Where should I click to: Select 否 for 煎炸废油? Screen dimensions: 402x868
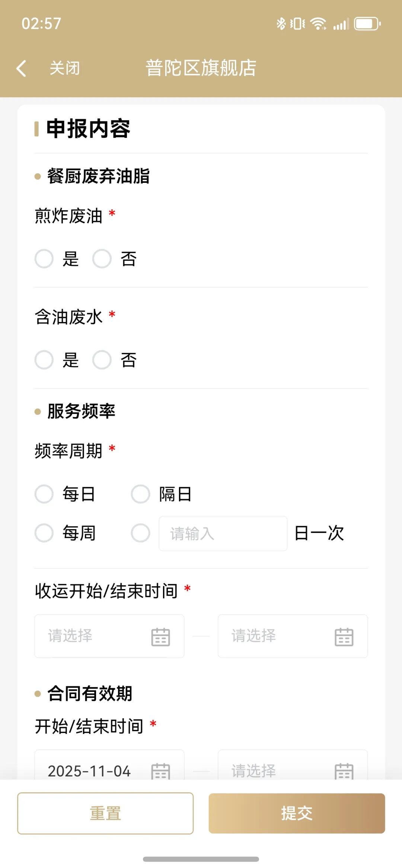(102, 259)
